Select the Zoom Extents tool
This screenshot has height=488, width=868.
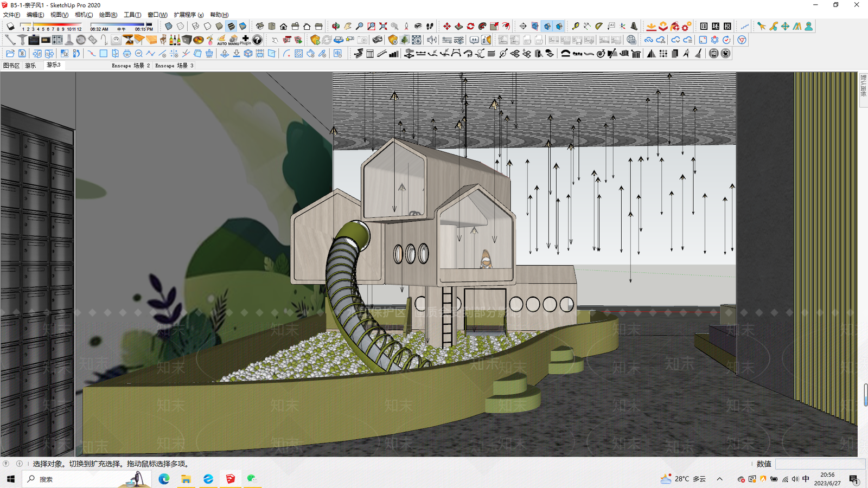point(383,26)
